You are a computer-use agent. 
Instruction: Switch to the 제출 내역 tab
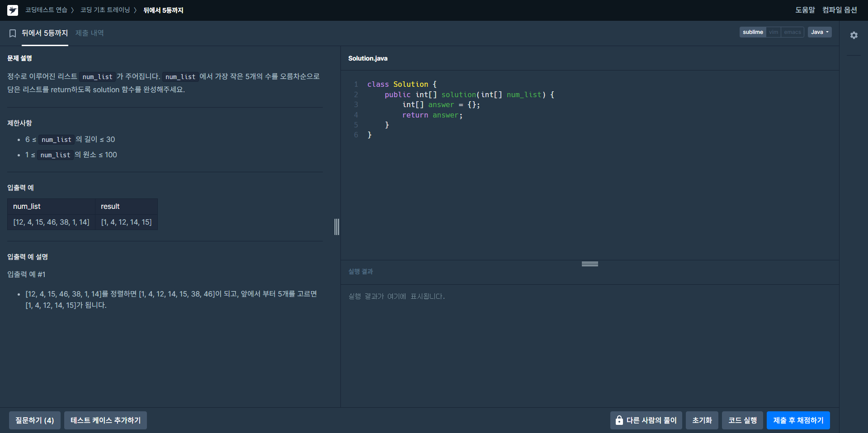(90, 33)
